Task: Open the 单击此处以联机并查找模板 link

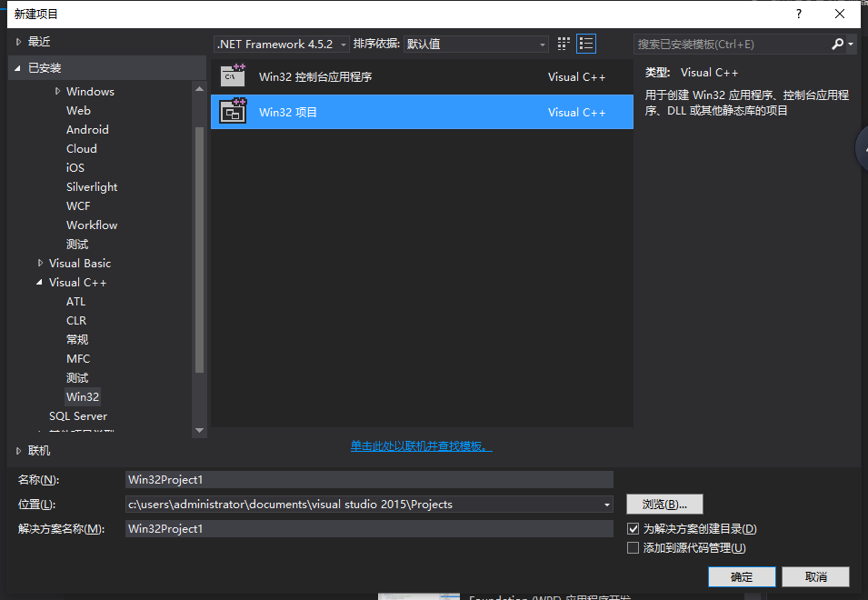Action: (x=421, y=446)
